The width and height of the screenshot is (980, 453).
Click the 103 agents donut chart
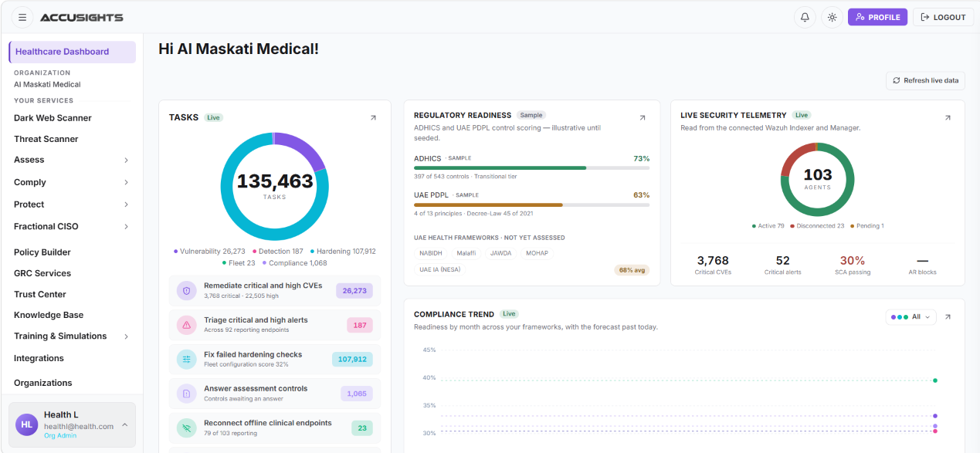point(817,179)
